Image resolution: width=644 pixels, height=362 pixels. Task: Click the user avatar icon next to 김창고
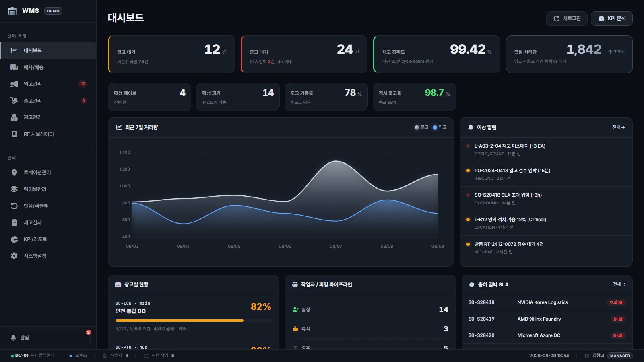point(587,356)
